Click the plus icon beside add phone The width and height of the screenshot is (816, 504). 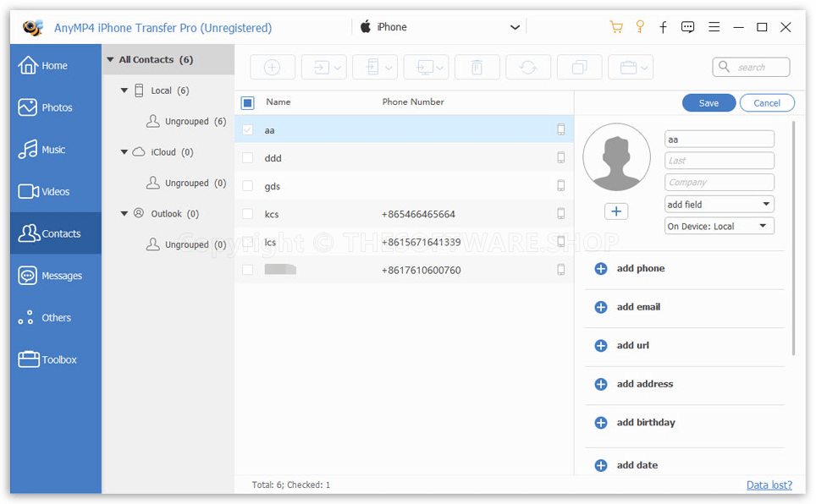point(600,269)
